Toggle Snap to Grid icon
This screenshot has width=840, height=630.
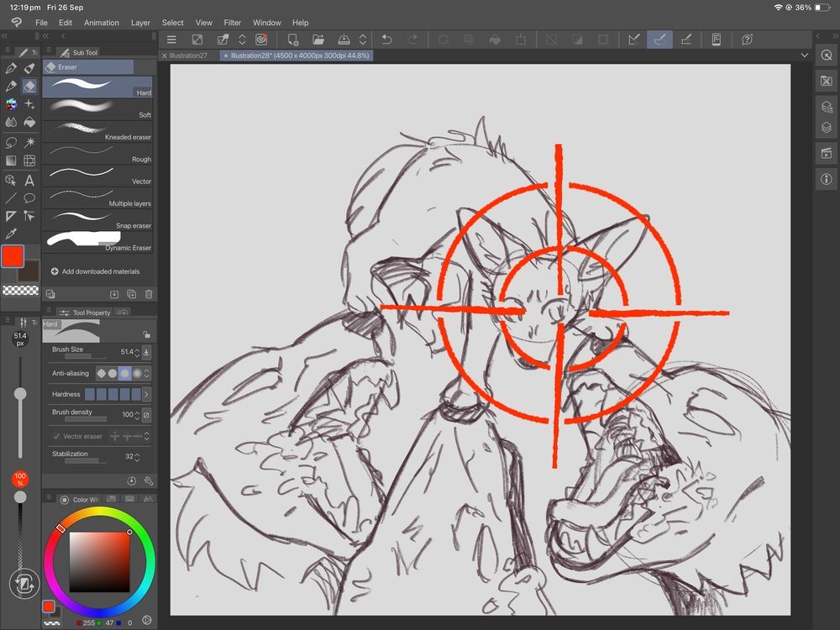pyautogui.click(x=685, y=39)
